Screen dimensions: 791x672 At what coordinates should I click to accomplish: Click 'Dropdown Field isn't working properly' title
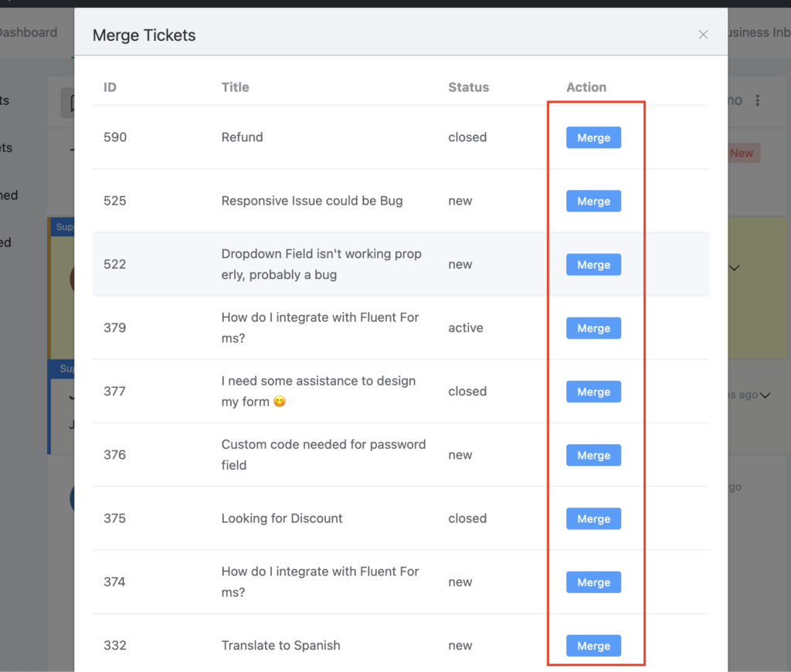tap(321, 264)
